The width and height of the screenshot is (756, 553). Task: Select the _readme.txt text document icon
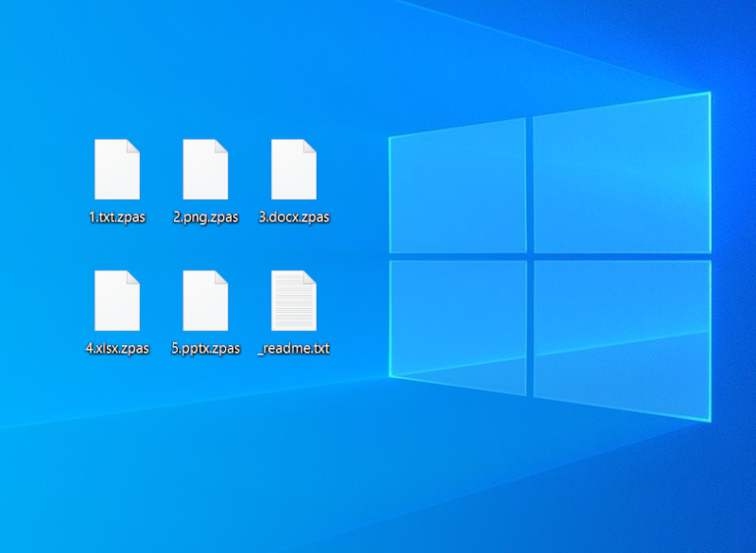(x=293, y=301)
